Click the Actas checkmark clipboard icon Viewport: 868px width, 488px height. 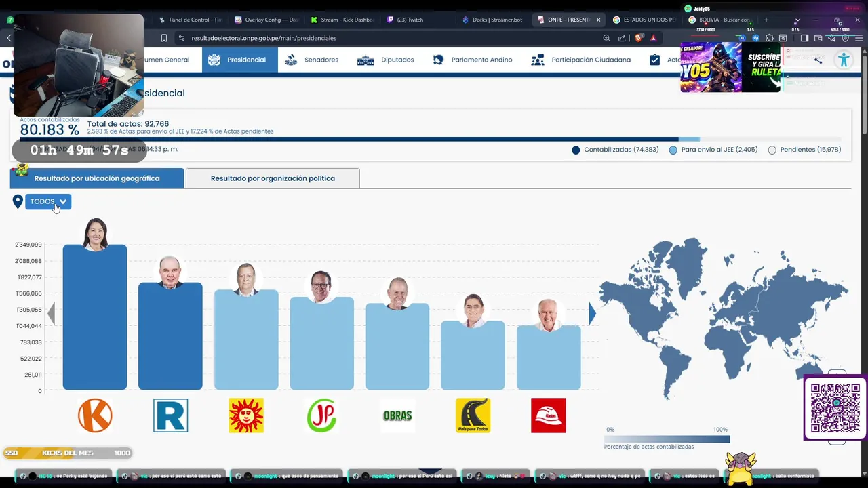[x=654, y=60]
